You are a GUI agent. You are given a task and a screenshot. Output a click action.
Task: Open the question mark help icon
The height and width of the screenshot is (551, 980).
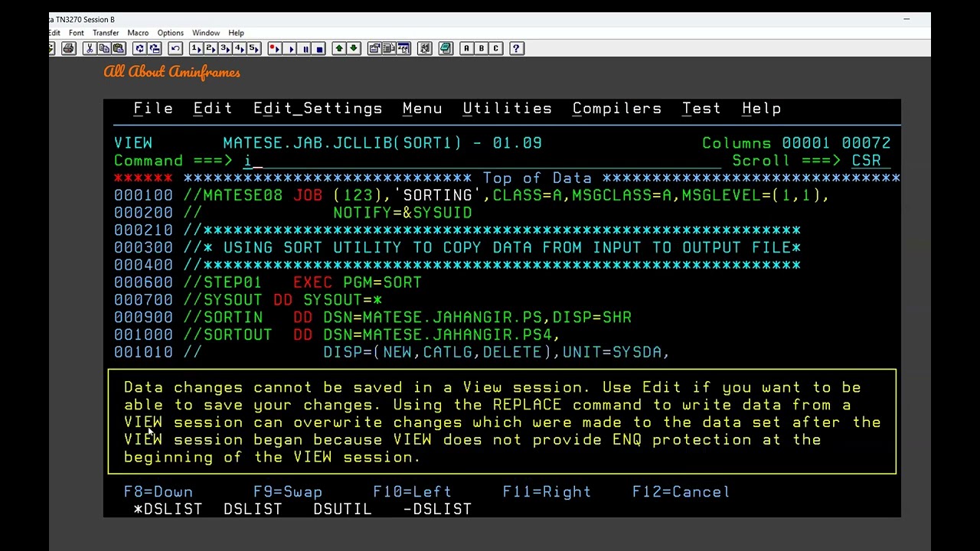(517, 48)
